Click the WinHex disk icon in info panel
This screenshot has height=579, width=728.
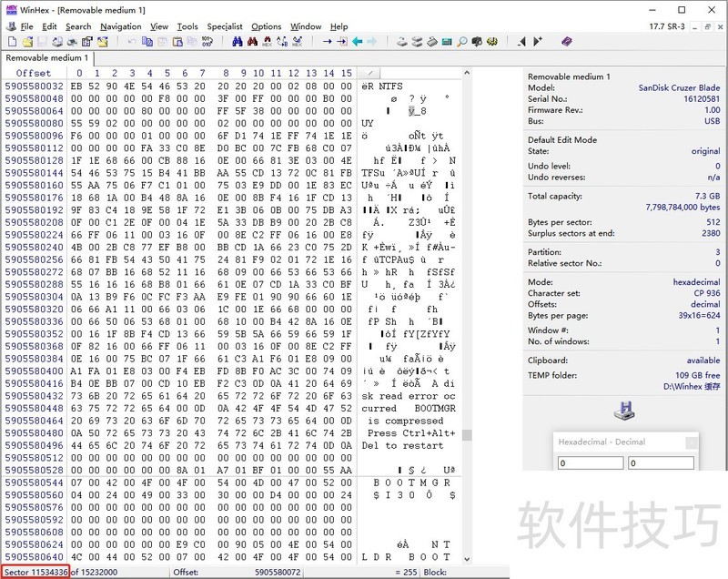click(x=625, y=411)
